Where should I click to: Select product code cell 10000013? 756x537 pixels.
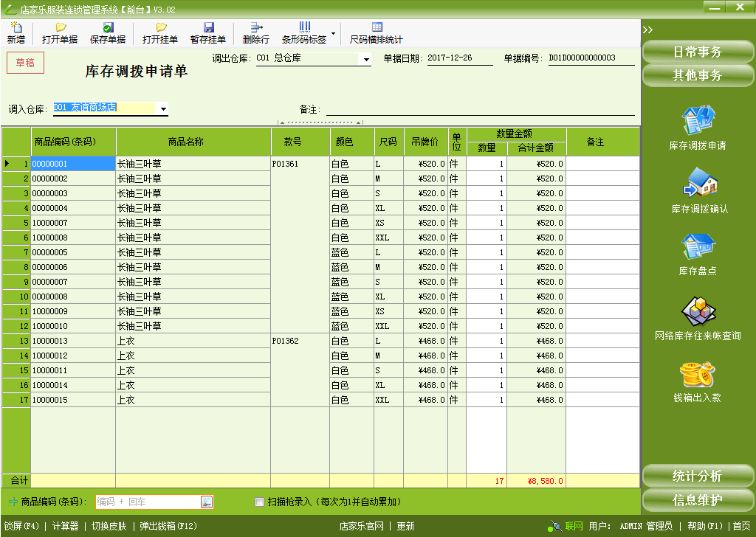coord(73,341)
